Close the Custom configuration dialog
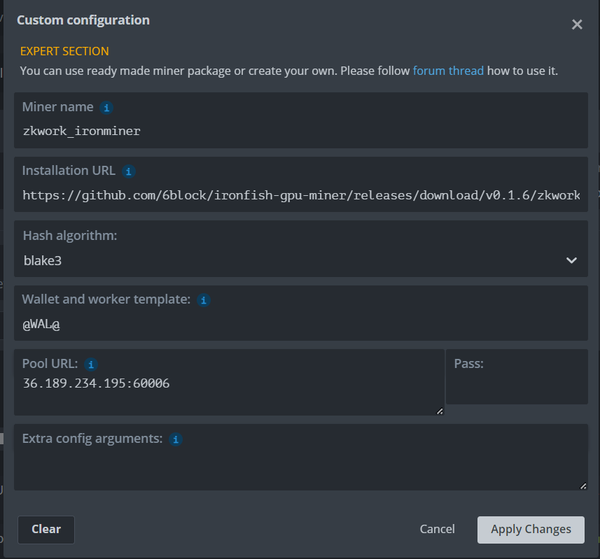 click(576, 25)
